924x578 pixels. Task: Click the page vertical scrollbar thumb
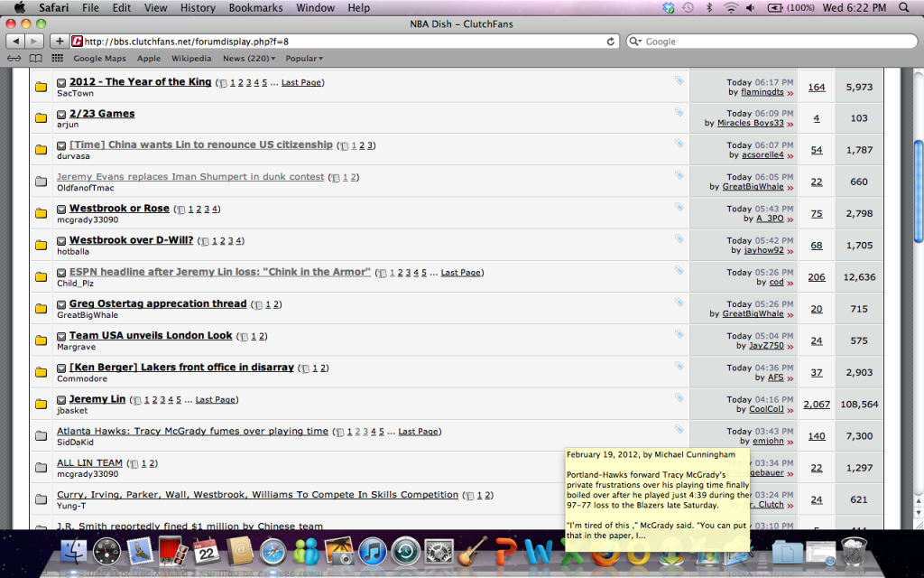coord(918,191)
